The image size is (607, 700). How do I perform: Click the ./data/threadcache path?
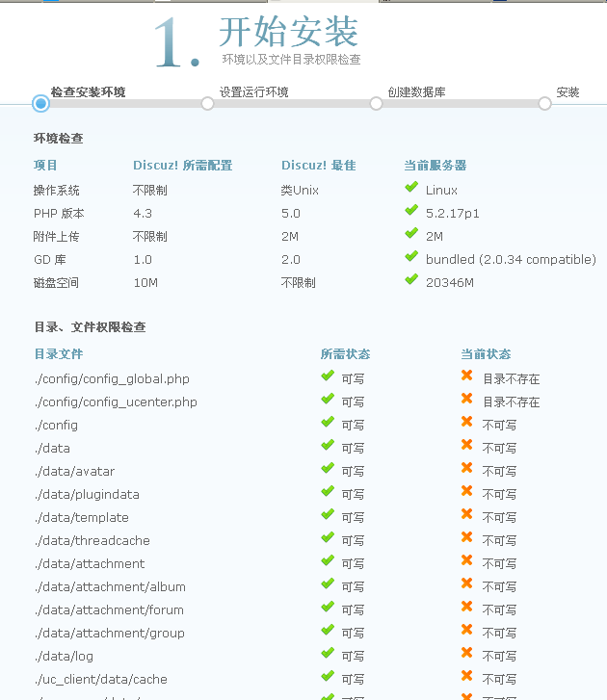click(x=92, y=540)
